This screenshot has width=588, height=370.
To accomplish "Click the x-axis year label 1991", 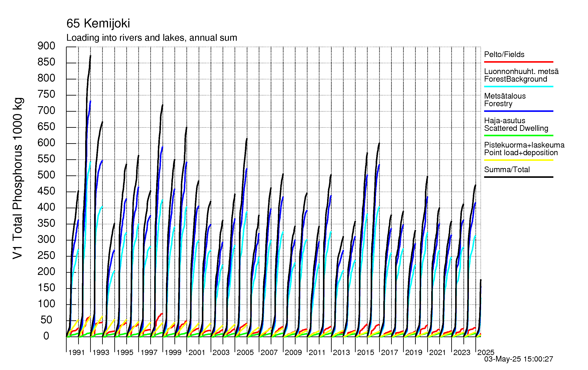I will (76, 352).
